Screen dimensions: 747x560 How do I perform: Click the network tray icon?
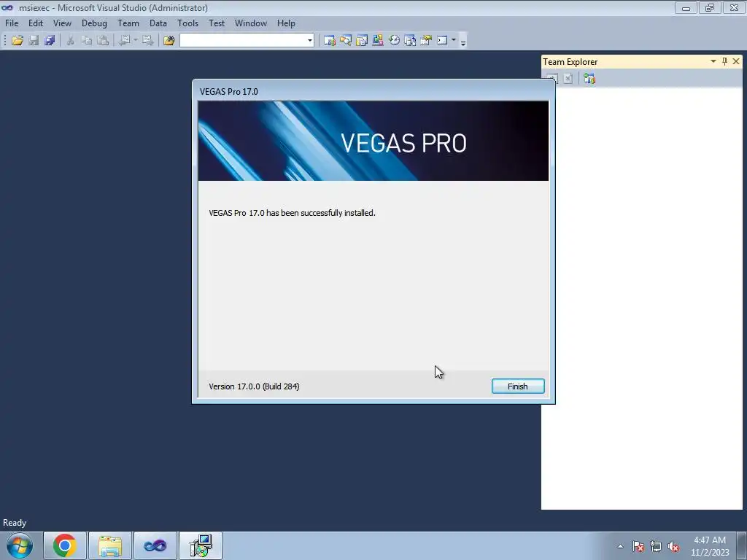656,546
